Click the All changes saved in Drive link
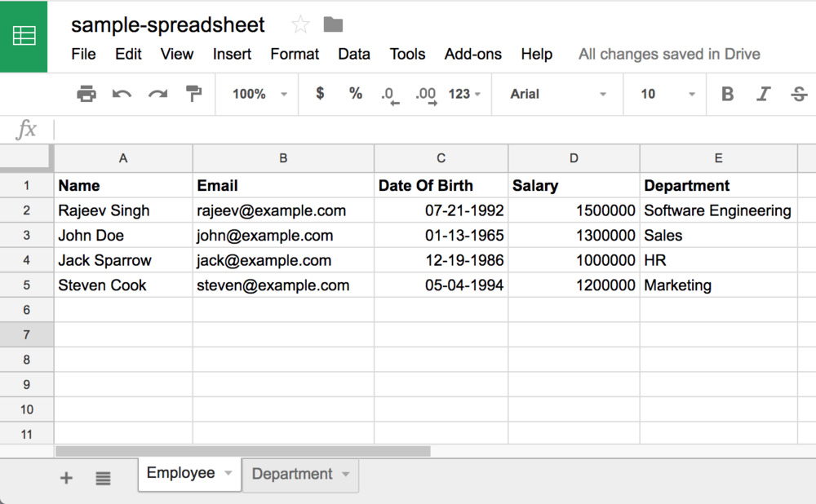 pos(669,54)
